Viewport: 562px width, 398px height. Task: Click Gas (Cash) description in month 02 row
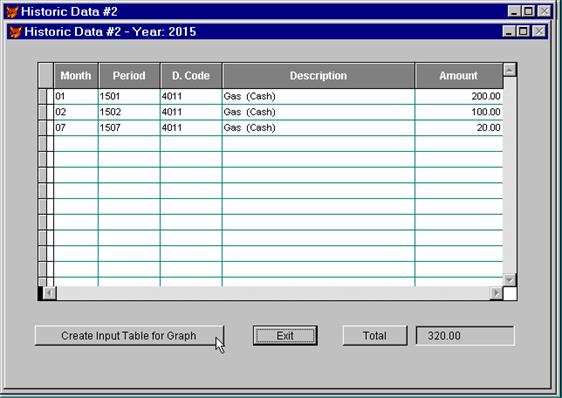click(x=318, y=112)
